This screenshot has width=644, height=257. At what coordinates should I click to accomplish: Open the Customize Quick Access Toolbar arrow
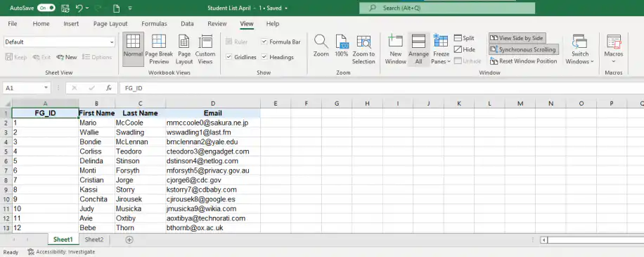tap(130, 8)
